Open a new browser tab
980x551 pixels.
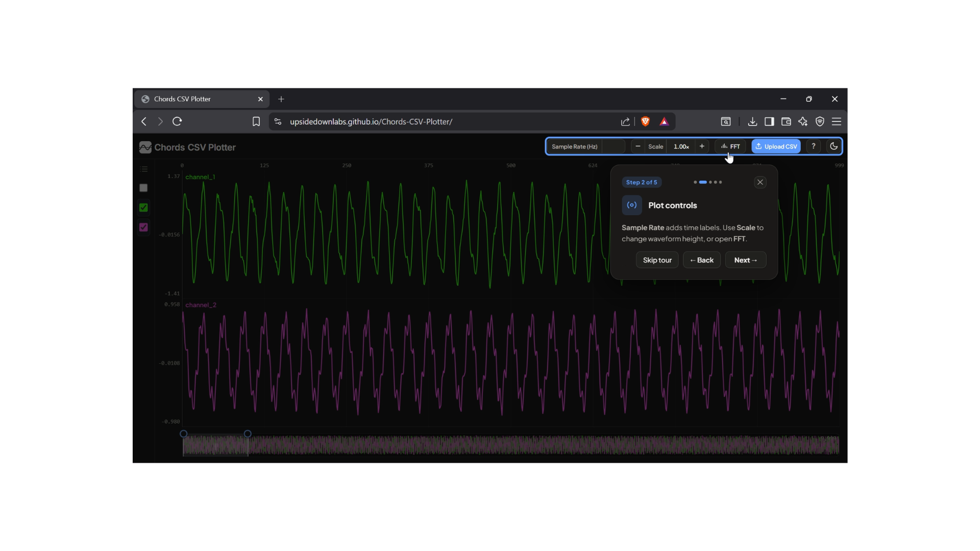(x=281, y=99)
